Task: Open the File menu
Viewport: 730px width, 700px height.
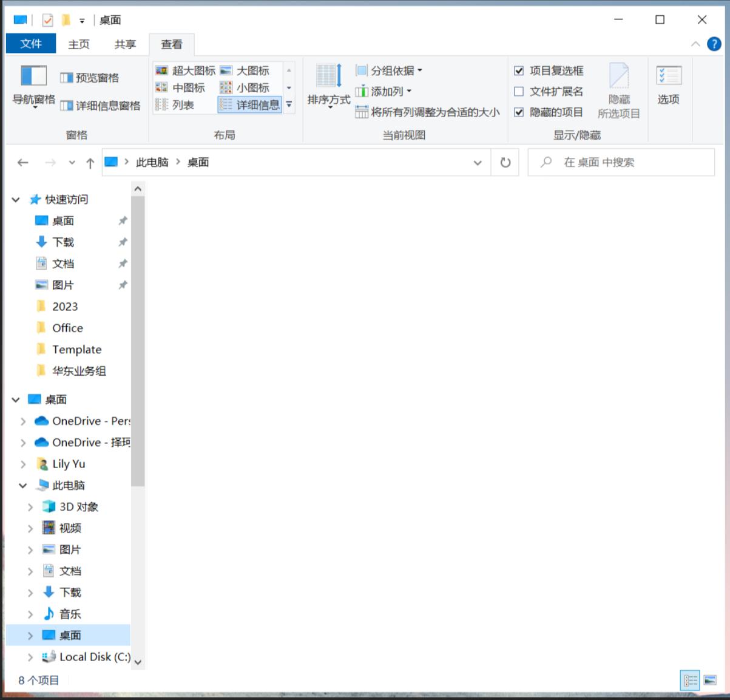Action: (30, 44)
